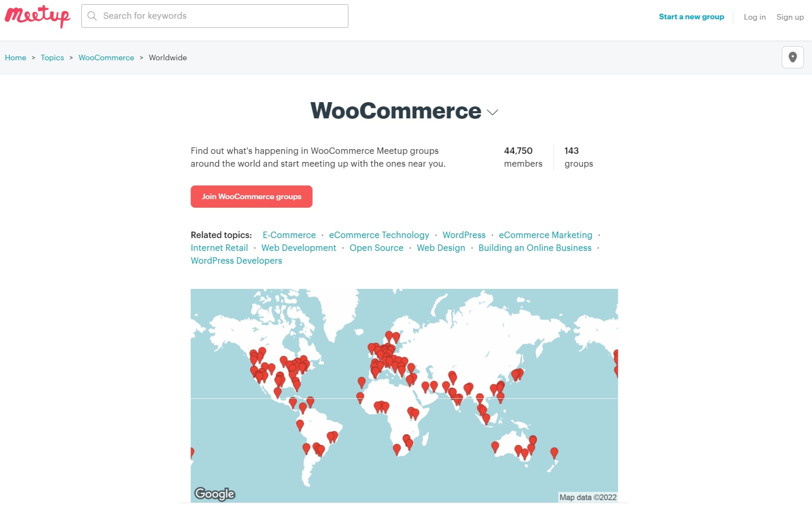
Task: Open Web Design related topic
Action: tap(441, 248)
